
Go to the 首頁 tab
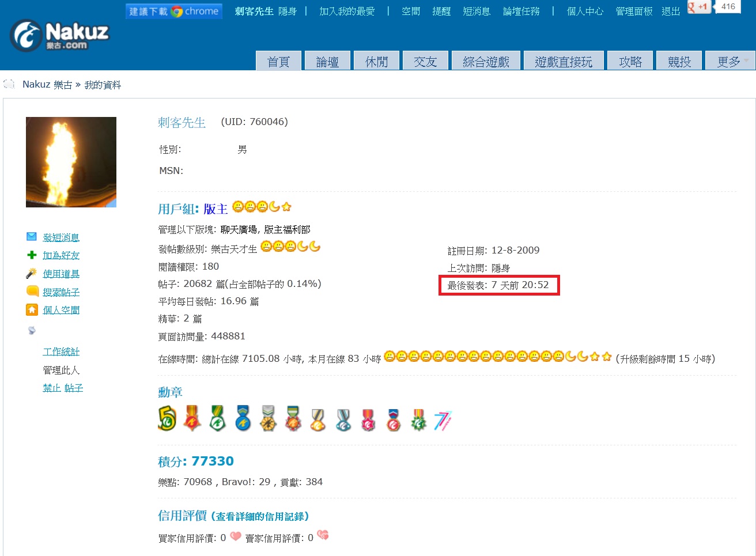278,61
